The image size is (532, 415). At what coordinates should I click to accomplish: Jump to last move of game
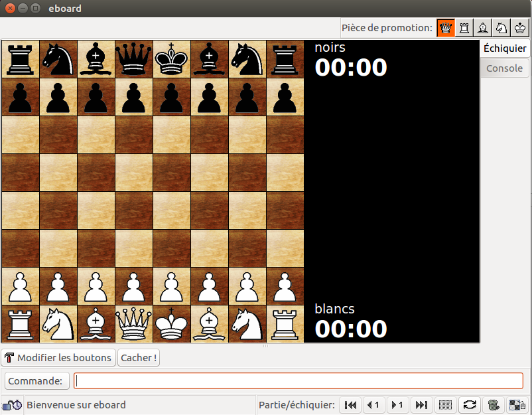[421, 405]
